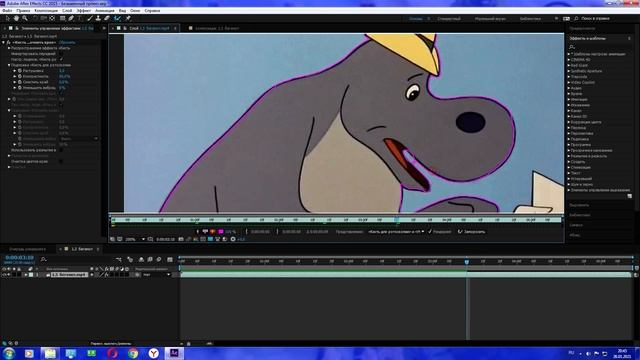640x360 pixels.
Task: Toggle eye visibility of layer 1.2. Бегемот.mp4
Action: [4, 275]
